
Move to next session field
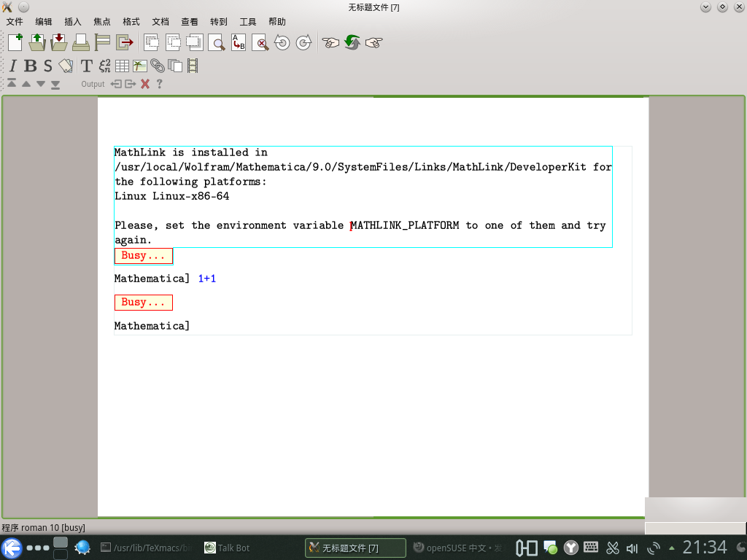point(41,84)
